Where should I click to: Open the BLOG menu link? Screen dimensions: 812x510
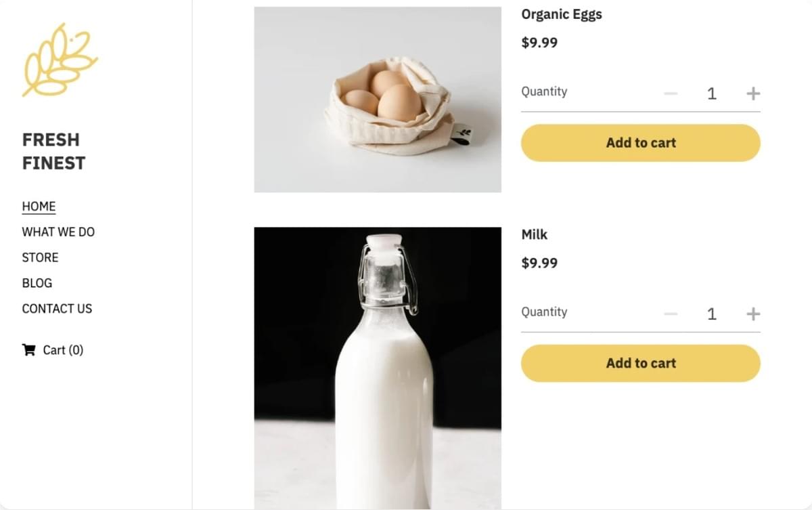37,283
